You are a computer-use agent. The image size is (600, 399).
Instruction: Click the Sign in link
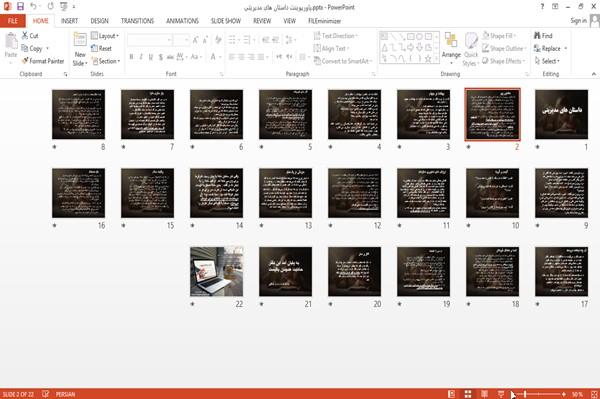point(578,21)
